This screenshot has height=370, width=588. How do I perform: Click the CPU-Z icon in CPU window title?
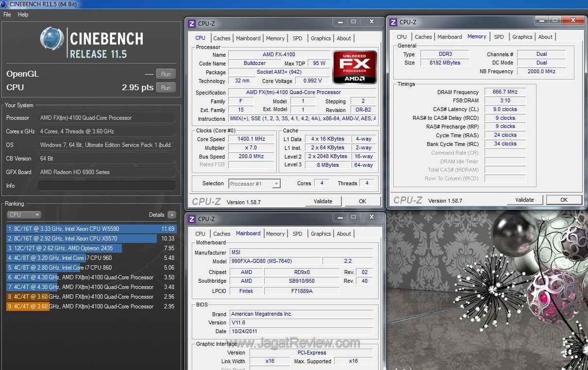[x=192, y=23]
